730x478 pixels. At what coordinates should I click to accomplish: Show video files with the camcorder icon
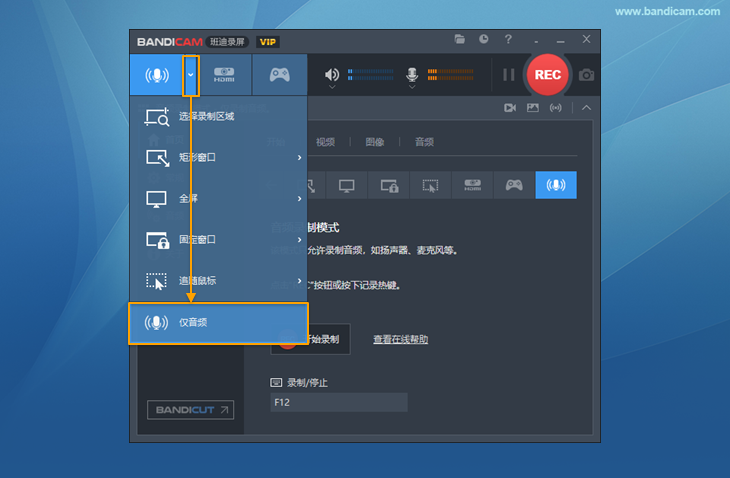pyautogui.click(x=510, y=108)
